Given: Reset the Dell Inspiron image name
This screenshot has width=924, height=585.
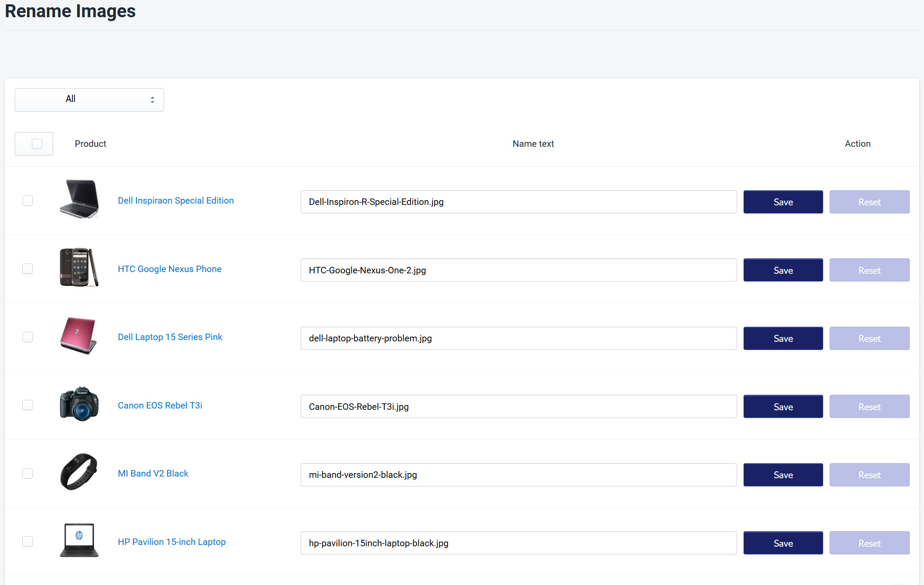Looking at the screenshot, I should [870, 202].
